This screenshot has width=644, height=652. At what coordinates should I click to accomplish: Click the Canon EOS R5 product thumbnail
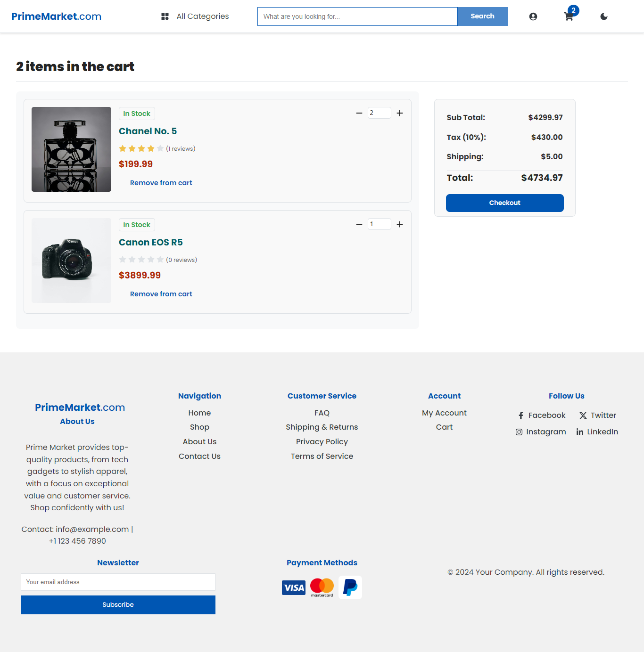(x=71, y=260)
